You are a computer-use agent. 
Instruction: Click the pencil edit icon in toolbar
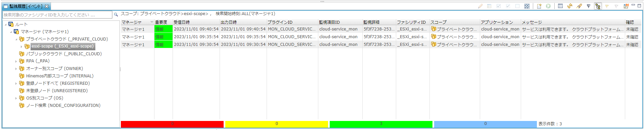[x=480, y=6]
